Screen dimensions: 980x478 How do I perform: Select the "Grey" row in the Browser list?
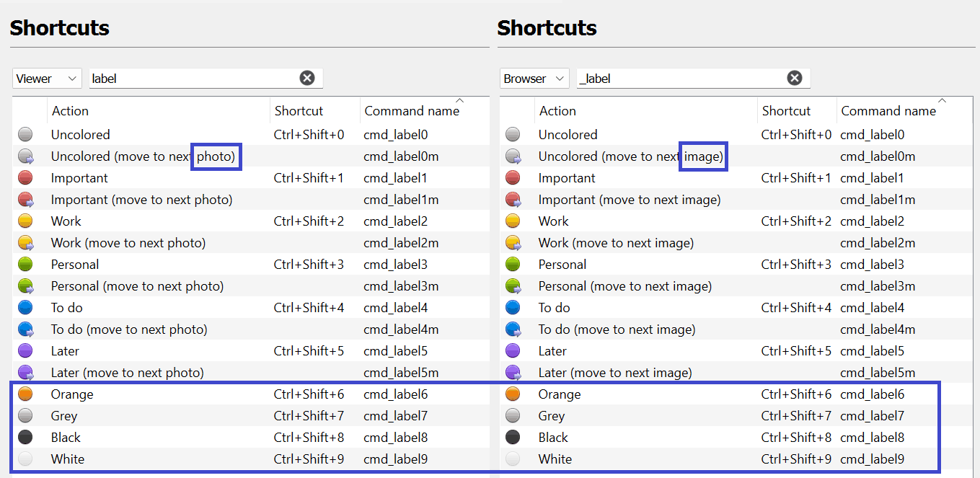click(552, 416)
